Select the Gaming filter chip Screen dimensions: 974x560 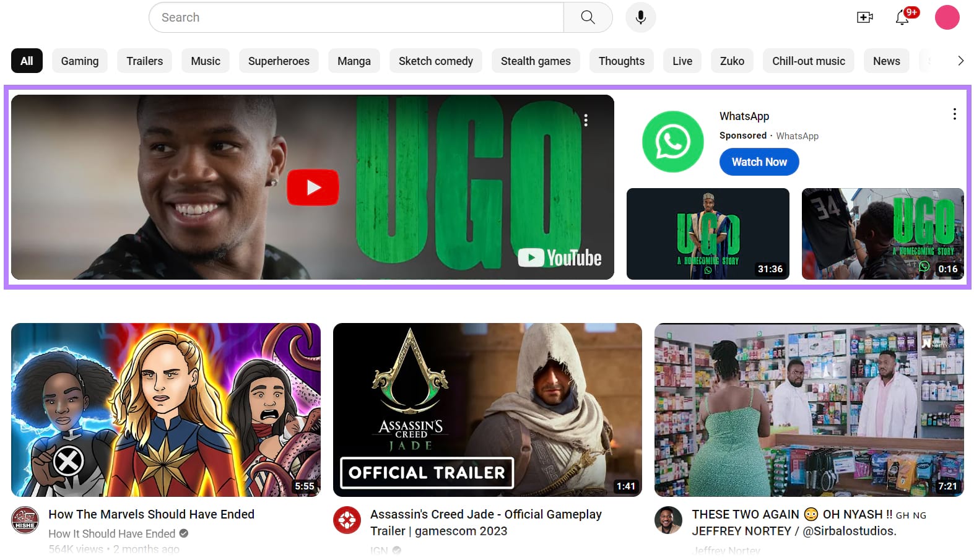pos(80,61)
